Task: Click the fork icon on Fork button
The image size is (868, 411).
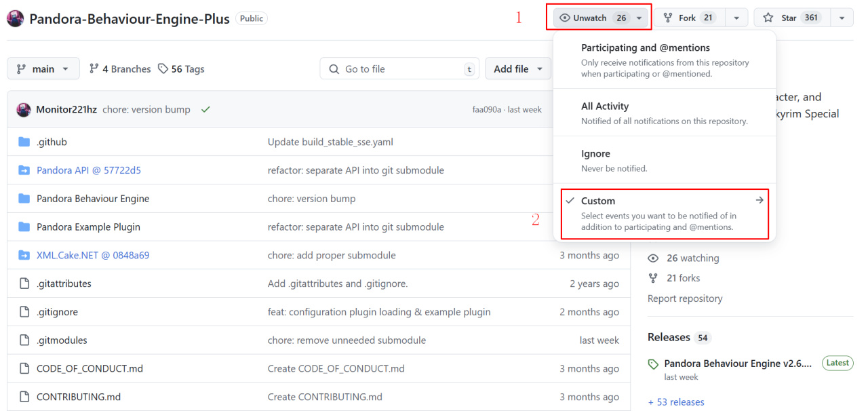Action: click(x=668, y=18)
